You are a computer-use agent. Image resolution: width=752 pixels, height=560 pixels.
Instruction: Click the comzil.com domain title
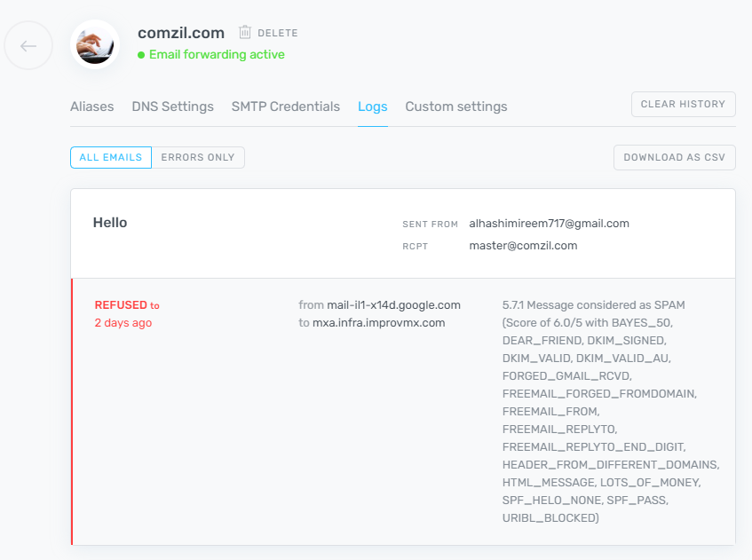pyautogui.click(x=181, y=33)
